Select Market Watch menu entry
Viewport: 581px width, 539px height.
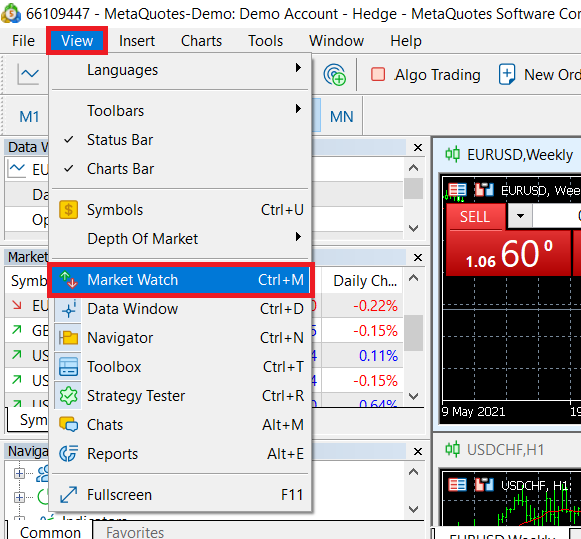180,280
